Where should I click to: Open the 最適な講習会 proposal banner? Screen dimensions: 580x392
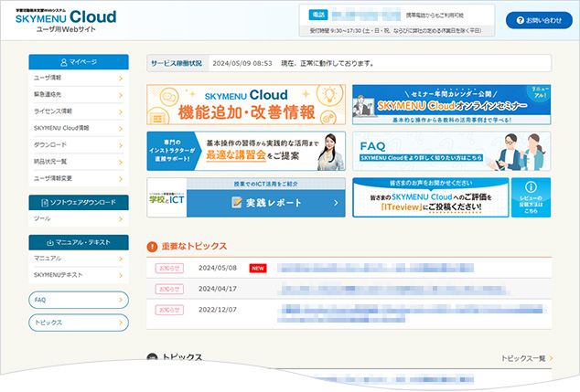coord(245,151)
